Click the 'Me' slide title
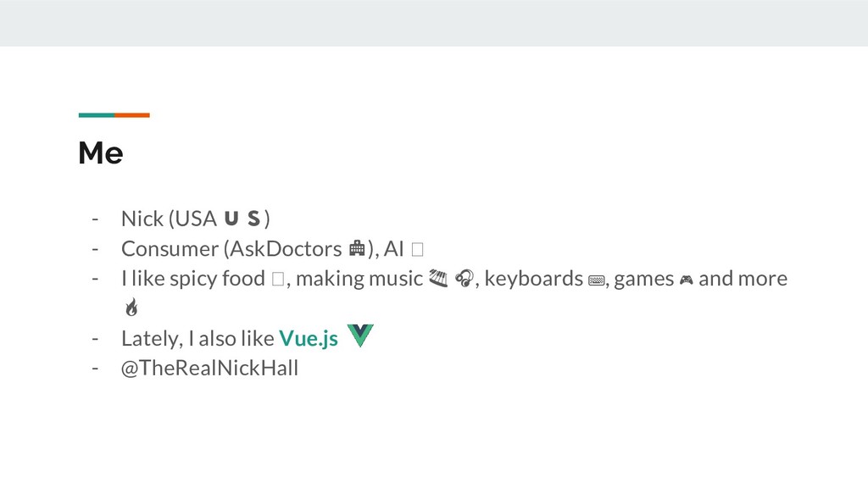This screenshot has width=868, height=488. coord(101,152)
